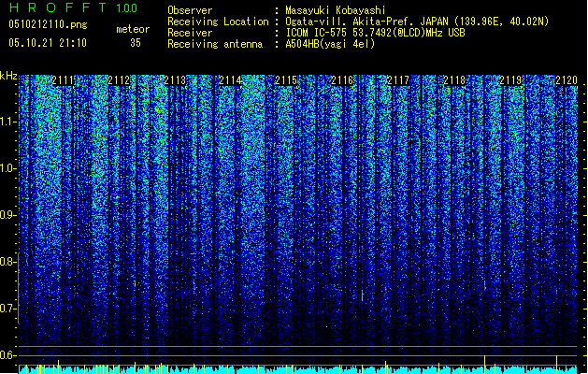The height and width of the screenshot is (374, 588).
Task: Click the meteor label
Action: click(133, 29)
